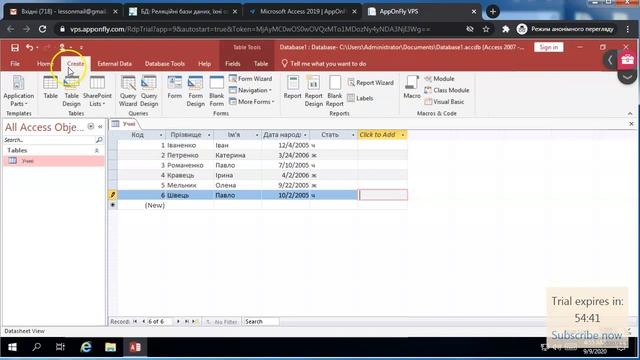Image resolution: width=640 pixels, height=360 pixels.
Task: Select the cell Катерина
Action: pos(238,155)
